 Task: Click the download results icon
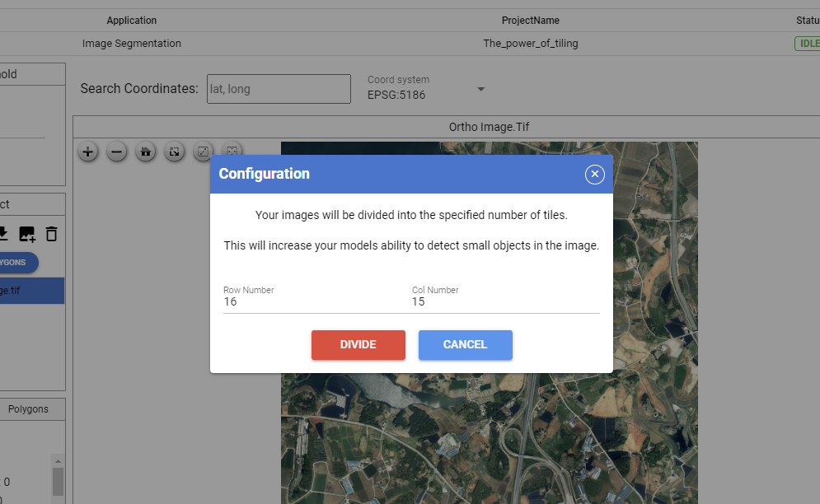(x=4, y=234)
